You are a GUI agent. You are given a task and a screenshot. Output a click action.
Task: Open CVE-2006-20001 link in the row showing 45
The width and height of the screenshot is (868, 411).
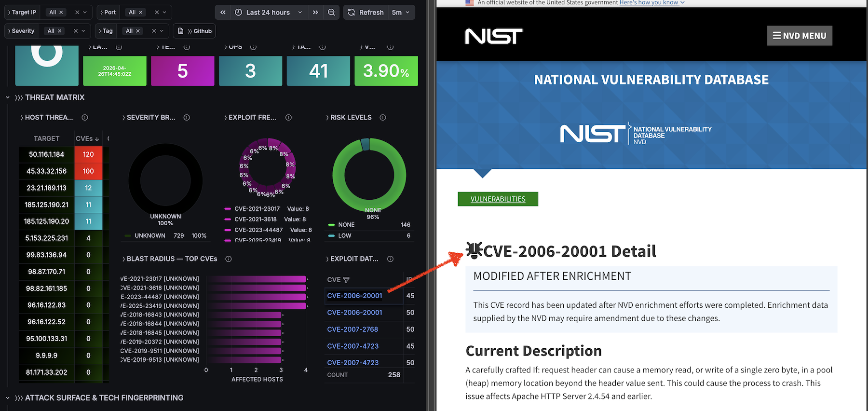click(354, 296)
